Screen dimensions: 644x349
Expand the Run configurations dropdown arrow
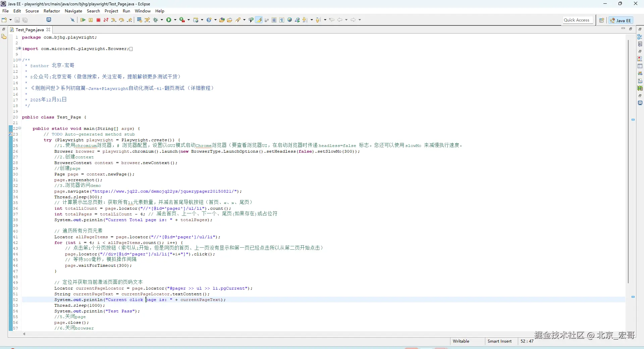(x=175, y=20)
